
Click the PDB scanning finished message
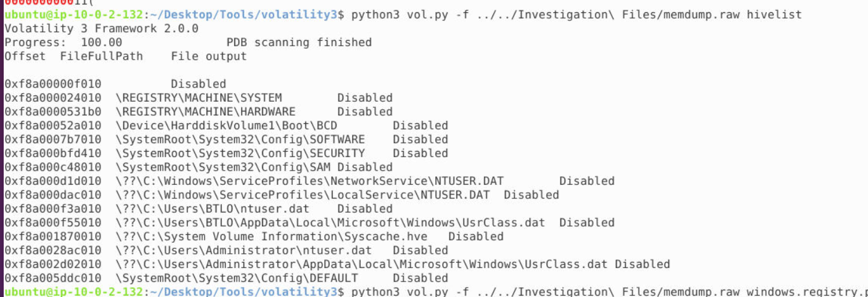click(x=299, y=43)
